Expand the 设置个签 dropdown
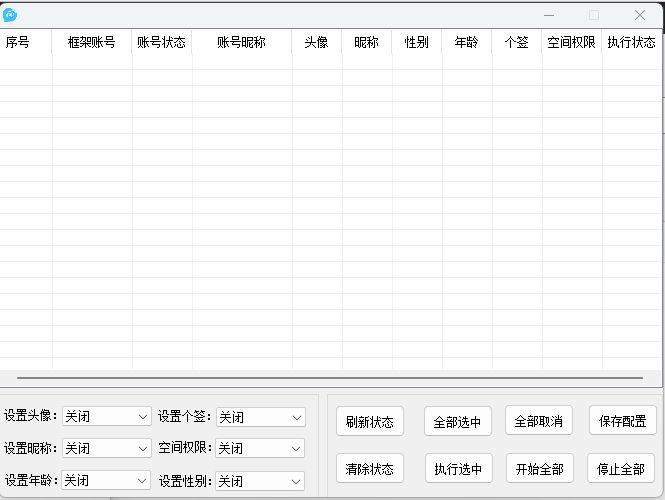This screenshot has height=500, width=665. click(x=261, y=417)
